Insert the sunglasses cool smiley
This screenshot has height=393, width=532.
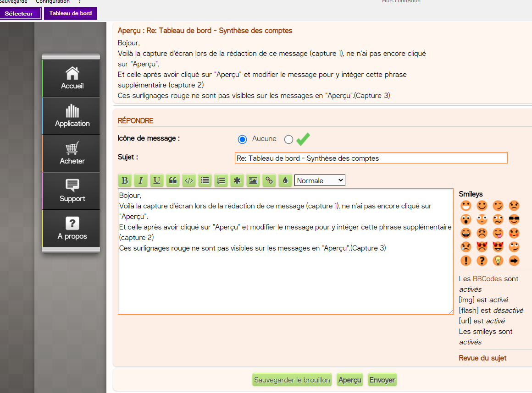514,219
